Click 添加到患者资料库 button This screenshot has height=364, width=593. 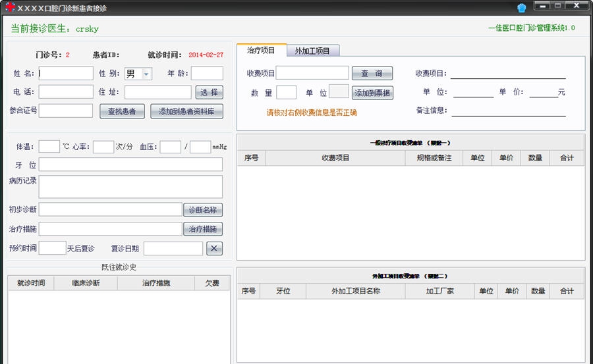pos(186,111)
